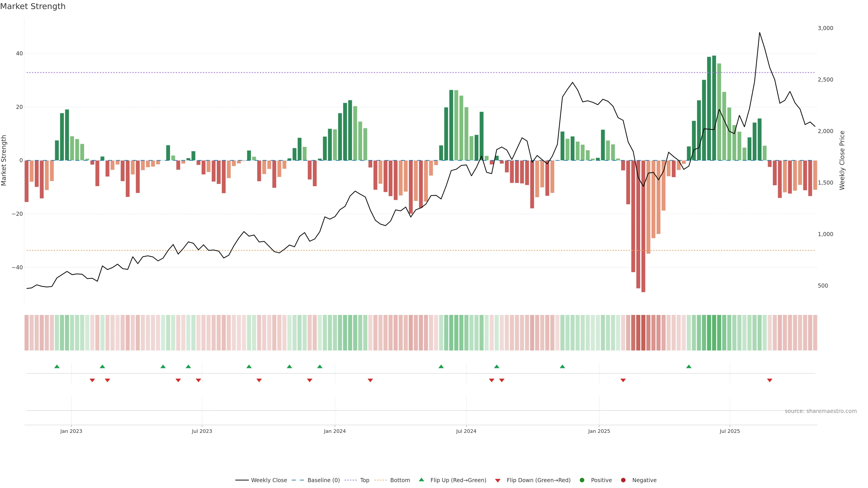The height and width of the screenshot is (488, 868).
Task: Click red Flip Down legend triangle icon
Action: (498, 480)
